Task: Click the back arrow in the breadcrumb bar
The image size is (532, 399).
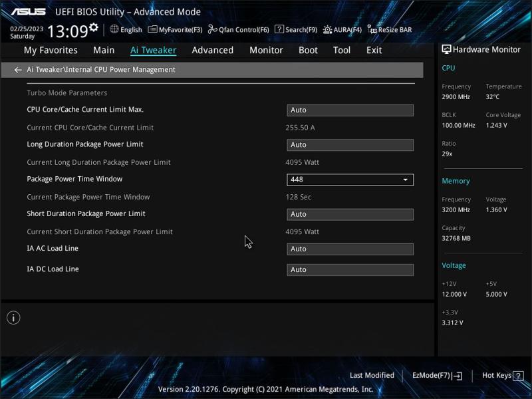Action: [18, 70]
